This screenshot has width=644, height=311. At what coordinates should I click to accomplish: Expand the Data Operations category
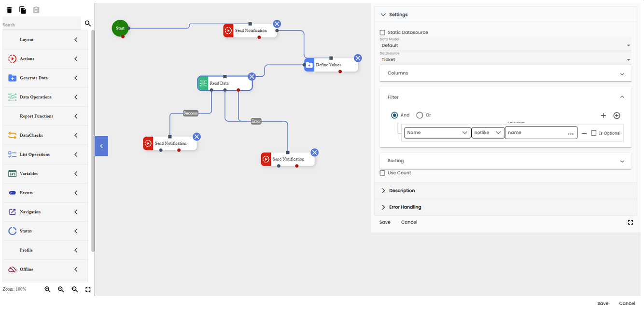45,97
